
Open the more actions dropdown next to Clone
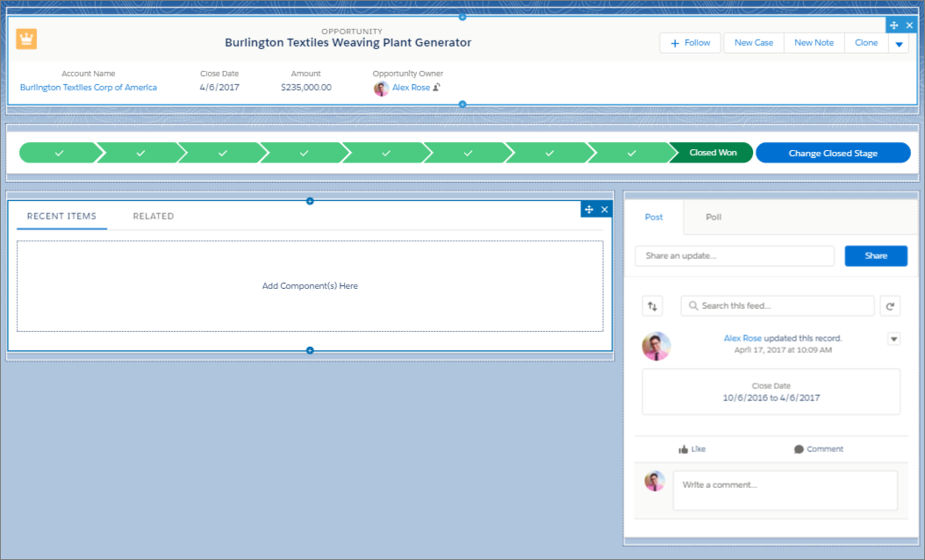pyautogui.click(x=899, y=43)
